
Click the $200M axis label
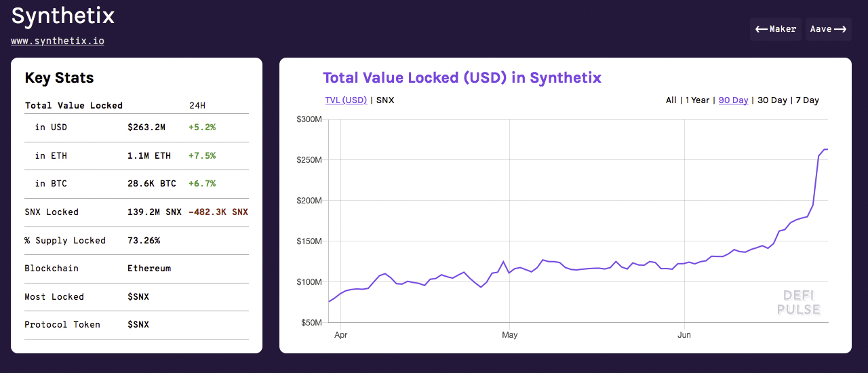tap(309, 201)
